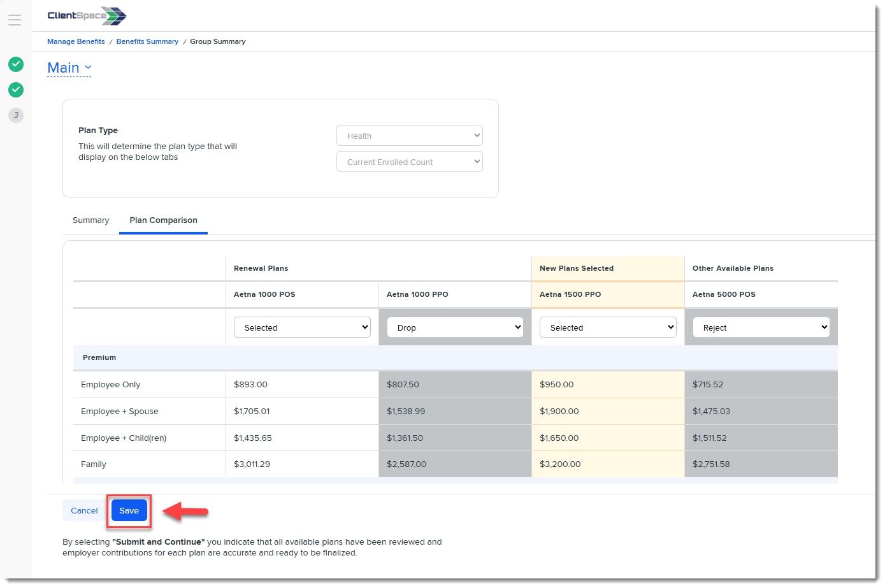Click Renewal Plans column header
885x588 pixels.
[261, 268]
